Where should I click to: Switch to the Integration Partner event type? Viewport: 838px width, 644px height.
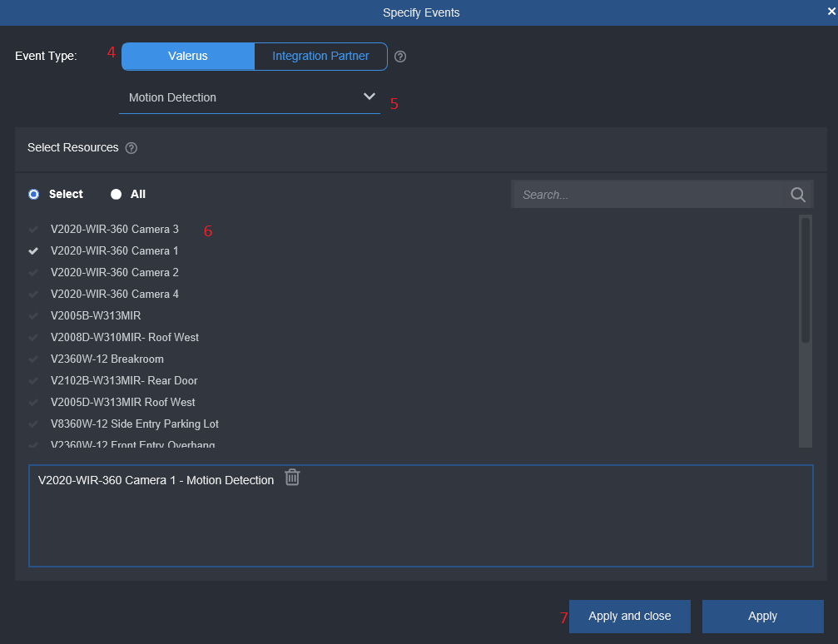tap(320, 56)
